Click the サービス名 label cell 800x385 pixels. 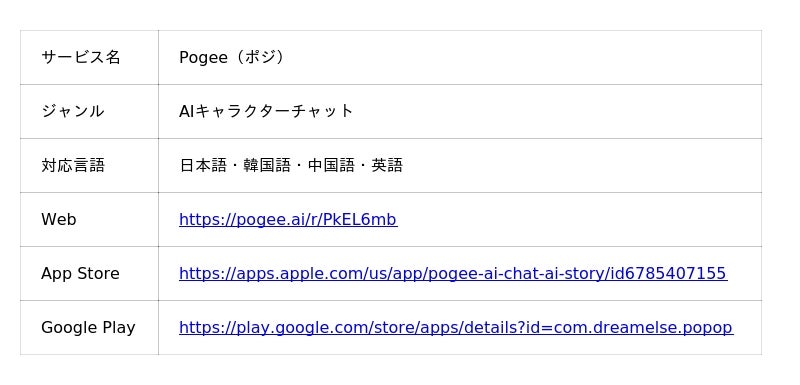coord(89,58)
